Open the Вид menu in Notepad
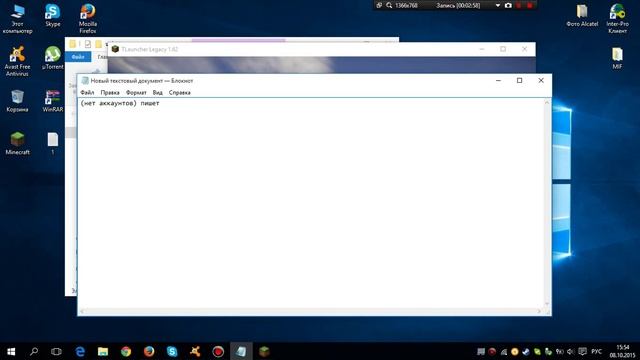 coord(158,93)
